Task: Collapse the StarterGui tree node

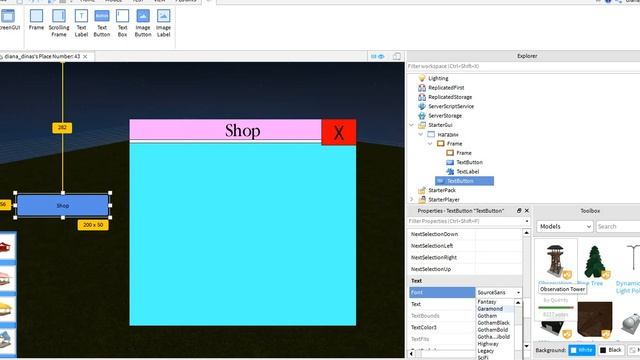Action: pos(412,125)
